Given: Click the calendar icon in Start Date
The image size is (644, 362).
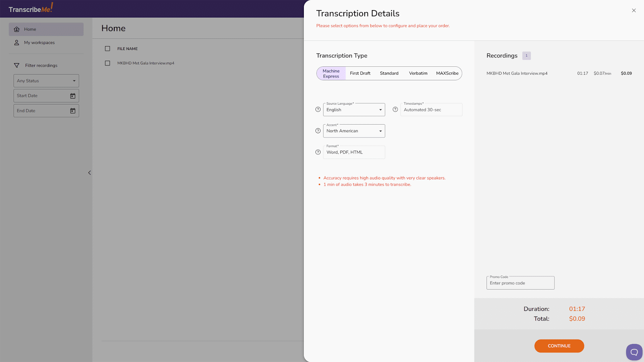Looking at the screenshot, I should tap(73, 96).
